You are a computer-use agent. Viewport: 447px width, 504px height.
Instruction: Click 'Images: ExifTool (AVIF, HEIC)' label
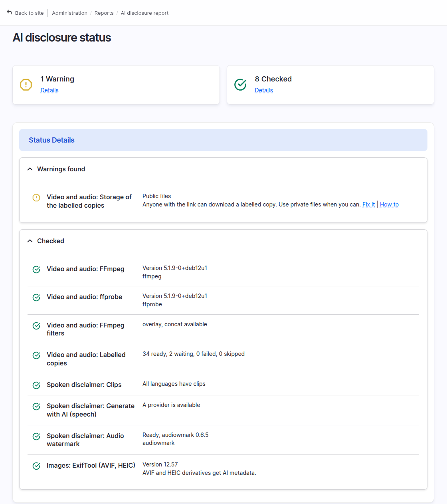point(91,466)
